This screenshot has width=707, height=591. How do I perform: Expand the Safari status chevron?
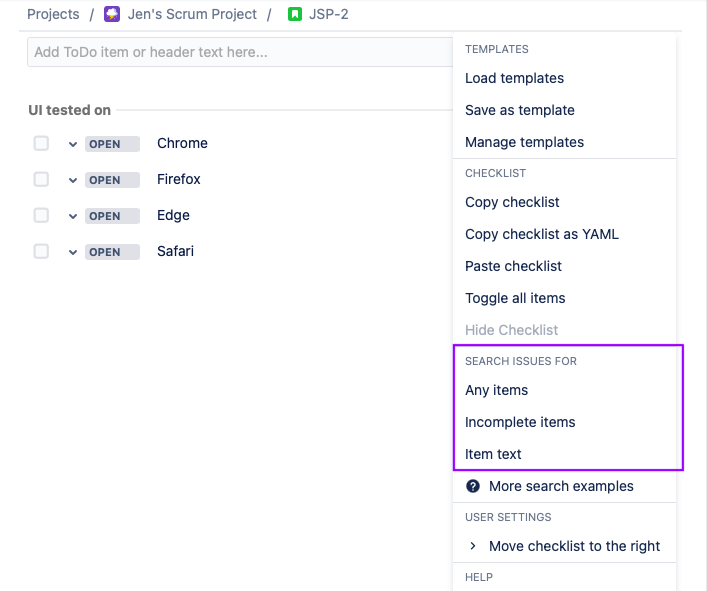(x=73, y=252)
